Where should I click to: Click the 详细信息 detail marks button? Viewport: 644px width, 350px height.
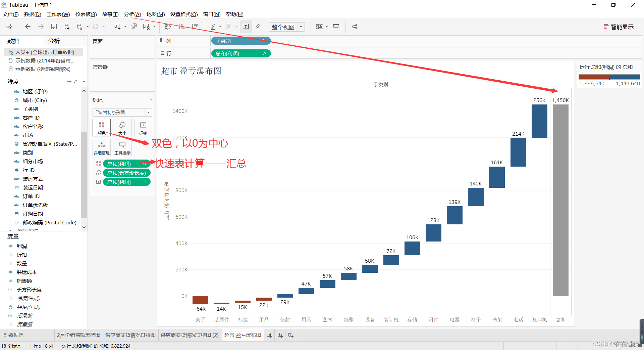[102, 148]
